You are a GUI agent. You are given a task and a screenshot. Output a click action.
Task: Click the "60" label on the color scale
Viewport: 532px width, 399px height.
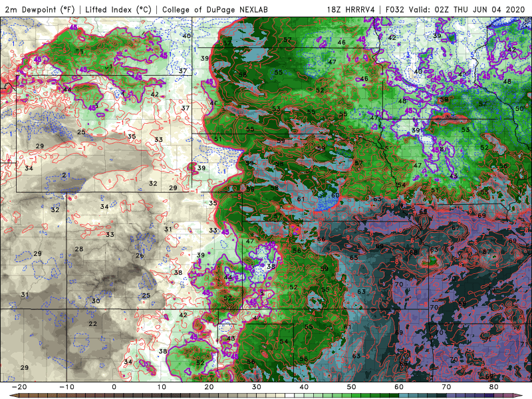399,387
